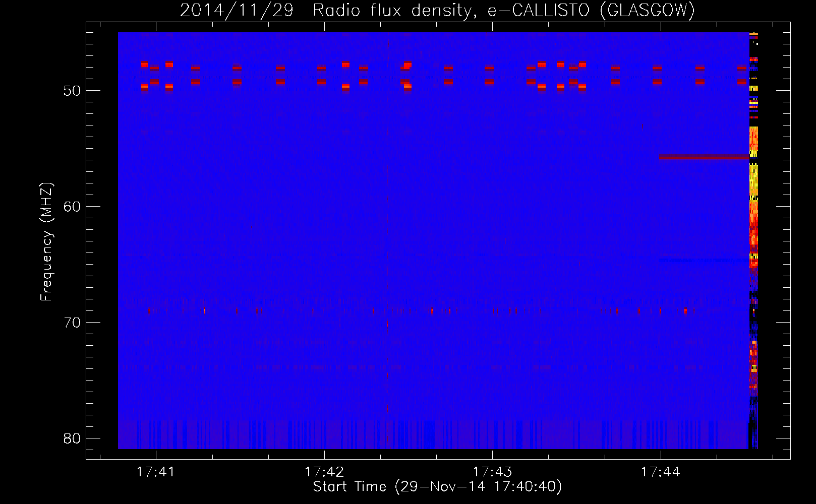Click the 17:42 time tick label
The height and width of the screenshot is (504, 816).
(324, 472)
